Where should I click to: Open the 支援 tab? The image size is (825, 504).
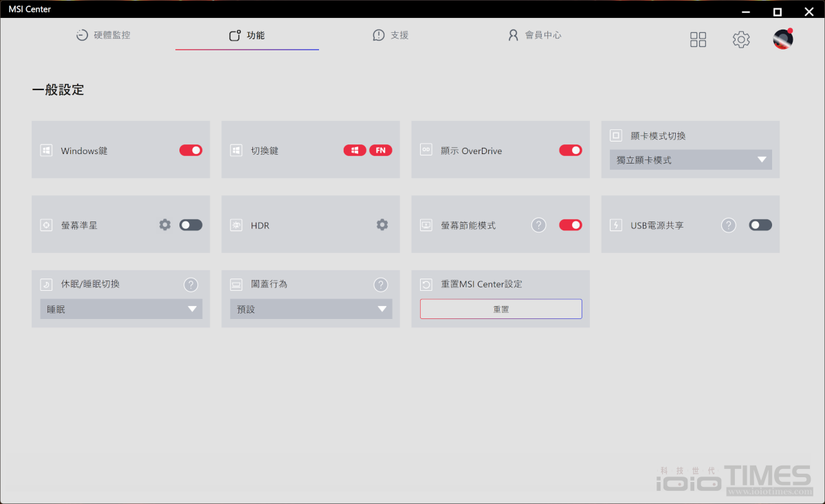(x=390, y=35)
